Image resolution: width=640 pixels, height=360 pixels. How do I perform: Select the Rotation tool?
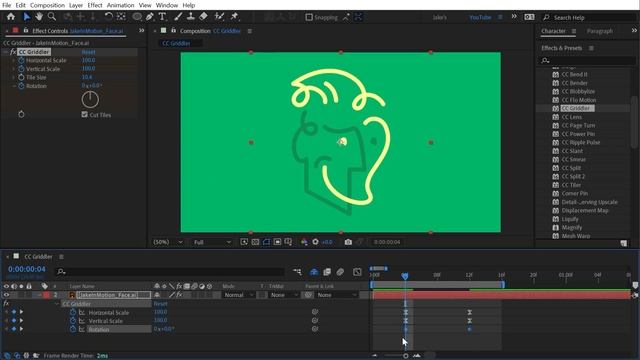(108, 17)
